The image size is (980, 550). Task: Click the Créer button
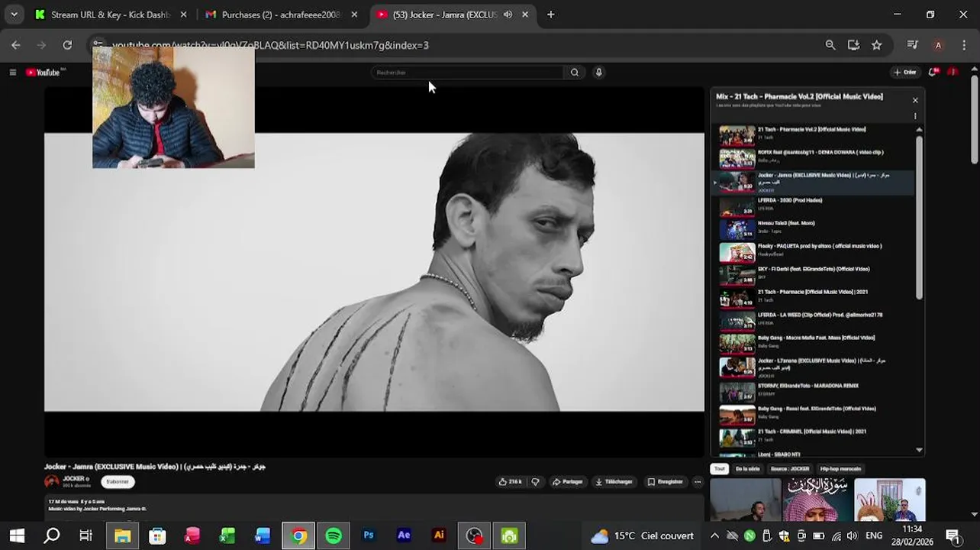905,72
